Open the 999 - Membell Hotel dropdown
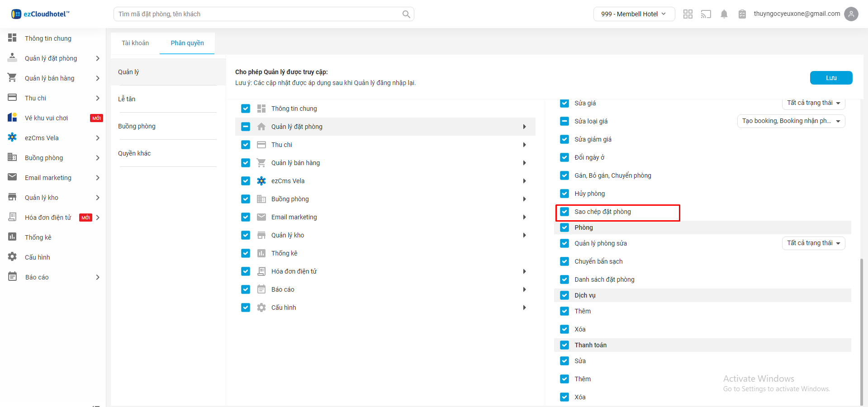868x407 pixels. [x=633, y=14]
